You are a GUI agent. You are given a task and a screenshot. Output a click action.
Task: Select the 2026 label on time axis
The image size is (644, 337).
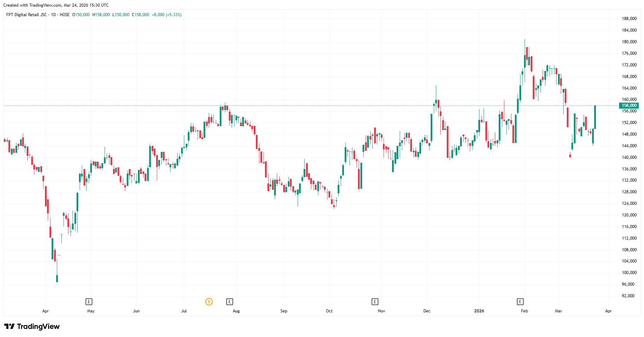point(479,311)
